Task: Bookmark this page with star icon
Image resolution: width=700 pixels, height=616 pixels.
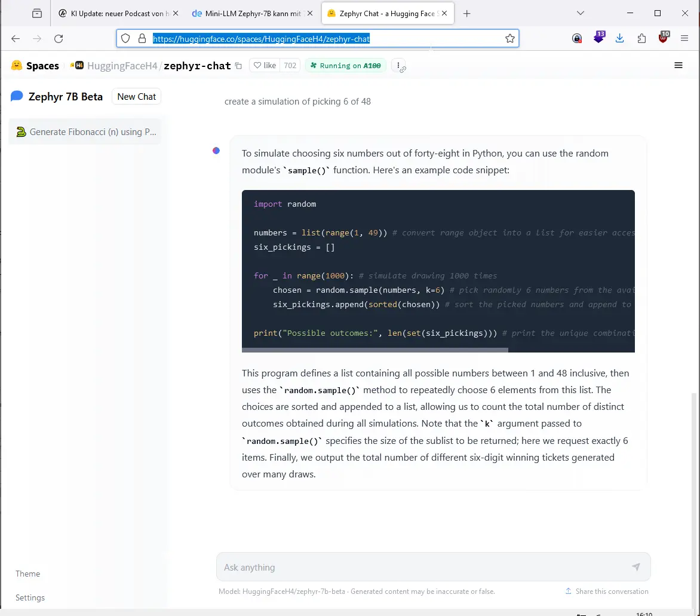Action: (x=510, y=38)
